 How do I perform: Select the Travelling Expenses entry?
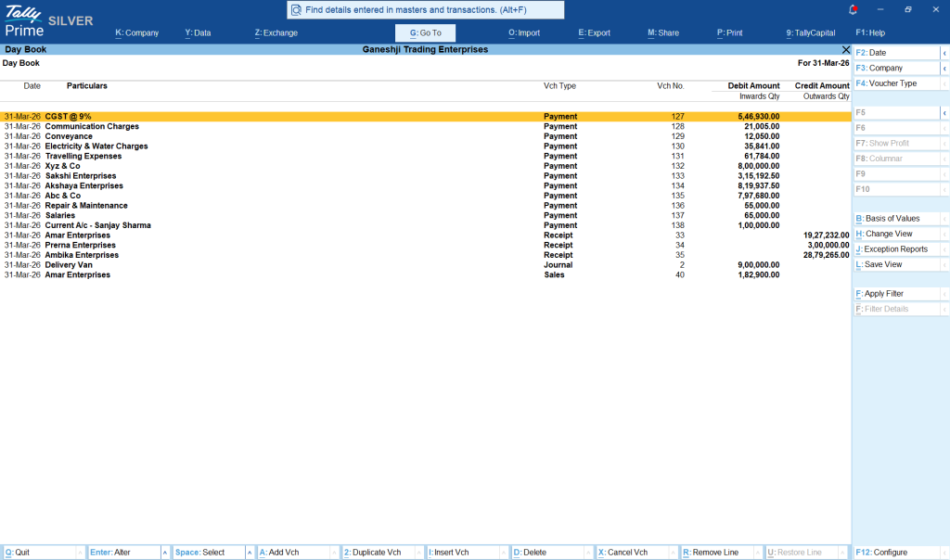(425, 156)
